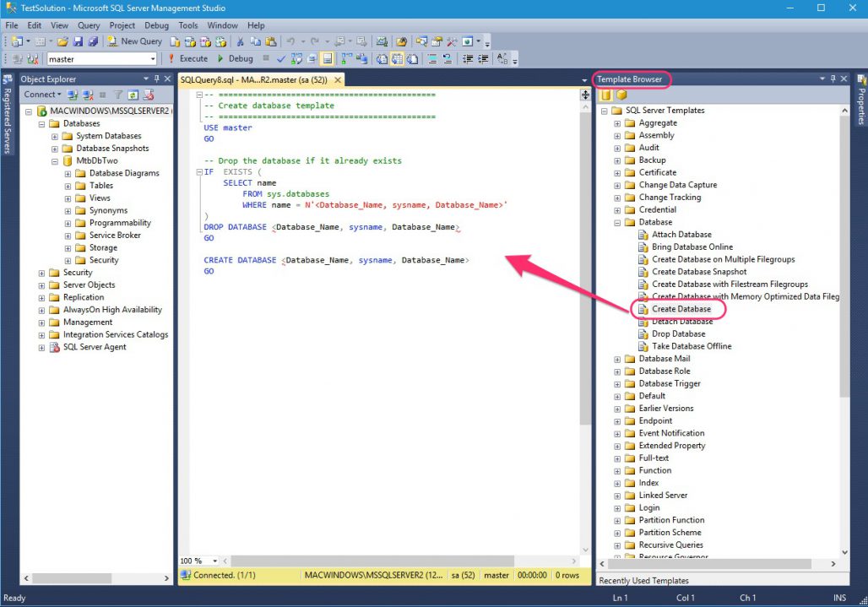Click the Database Engine Query icon
Viewport: 868px width, 607px height.
pyautogui.click(x=175, y=41)
